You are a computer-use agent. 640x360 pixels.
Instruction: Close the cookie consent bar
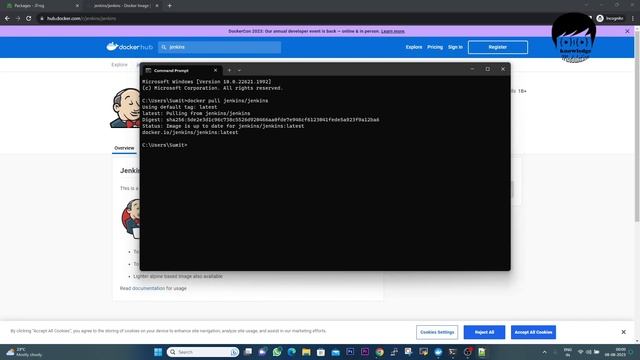click(x=623, y=332)
